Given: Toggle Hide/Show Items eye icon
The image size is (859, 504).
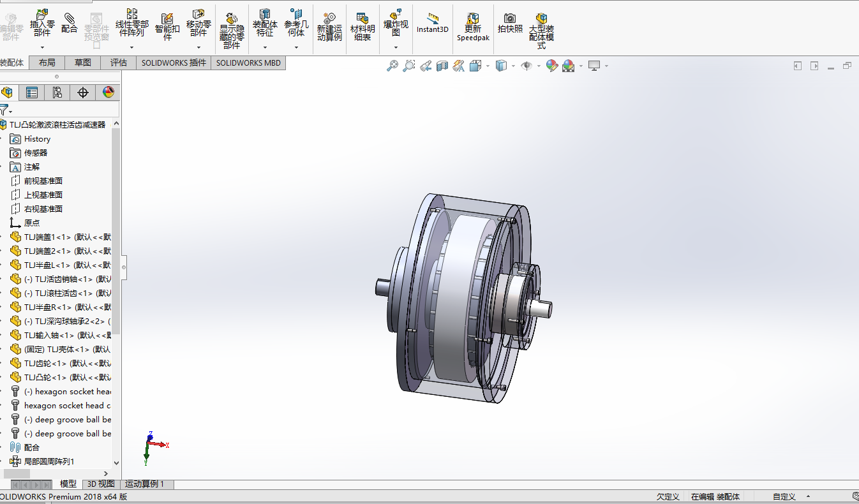Looking at the screenshot, I should coord(525,66).
